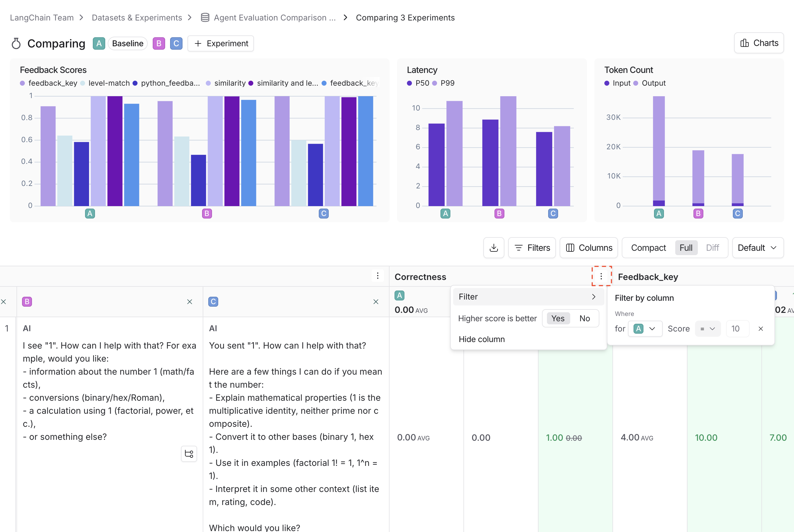Choose Hide column from the menu
This screenshot has height=532, width=794.
(x=481, y=339)
